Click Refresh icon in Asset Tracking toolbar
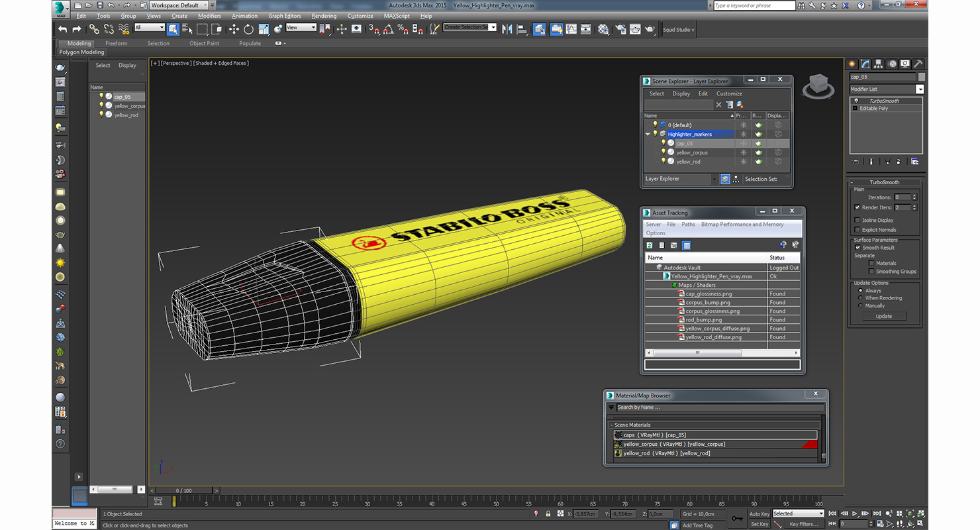 point(650,245)
